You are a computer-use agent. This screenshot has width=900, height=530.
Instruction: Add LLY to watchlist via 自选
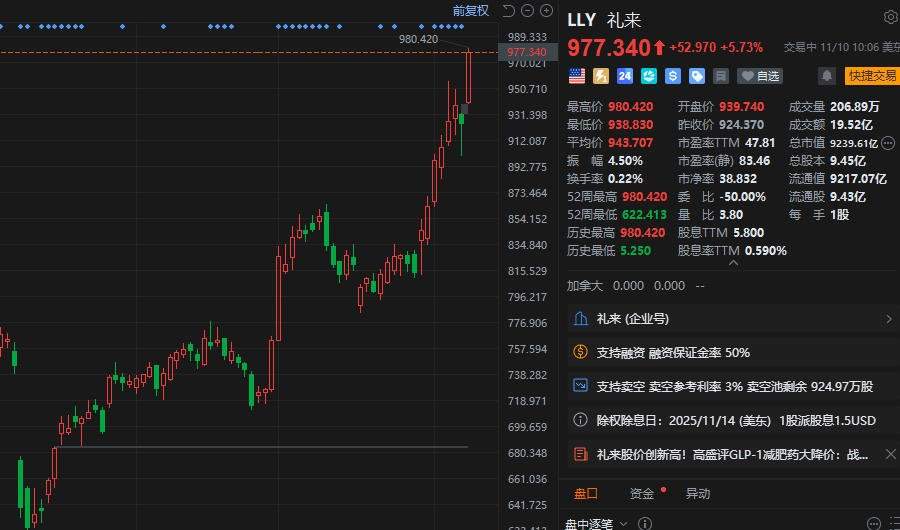point(759,76)
